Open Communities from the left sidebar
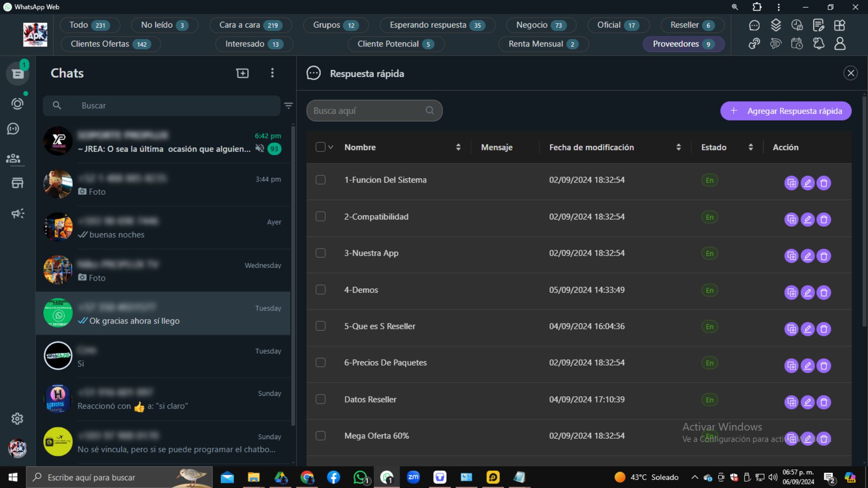Viewport: 868px width, 488px height. pos(14,159)
